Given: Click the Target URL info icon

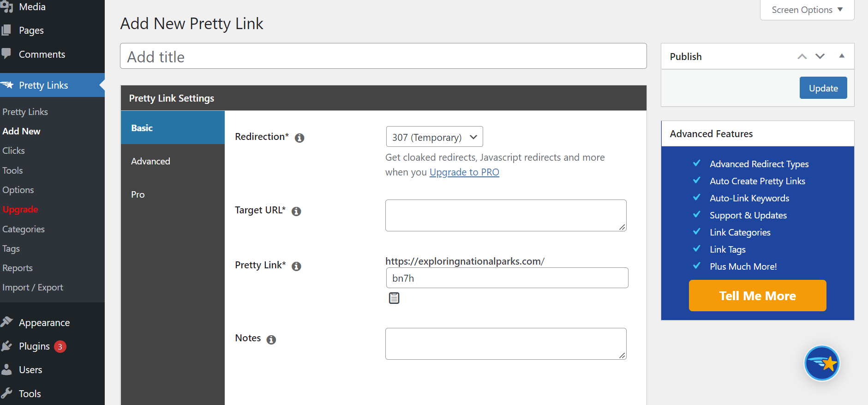Looking at the screenshot, I should (x=296, y=211).
